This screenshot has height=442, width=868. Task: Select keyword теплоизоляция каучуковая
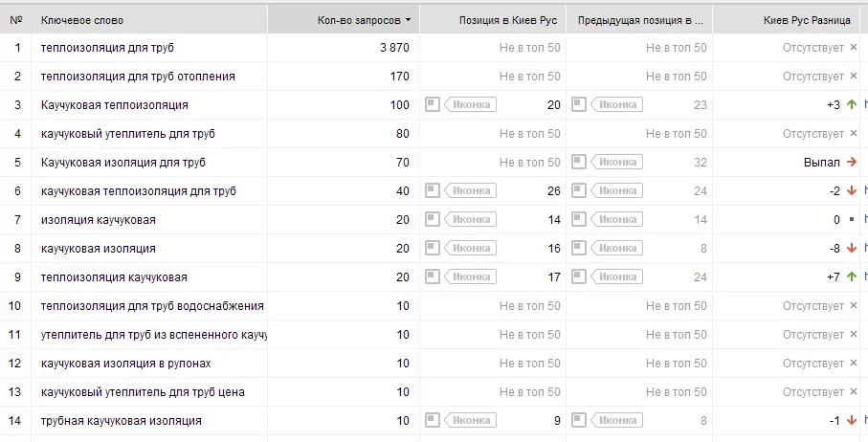(114, 277)
